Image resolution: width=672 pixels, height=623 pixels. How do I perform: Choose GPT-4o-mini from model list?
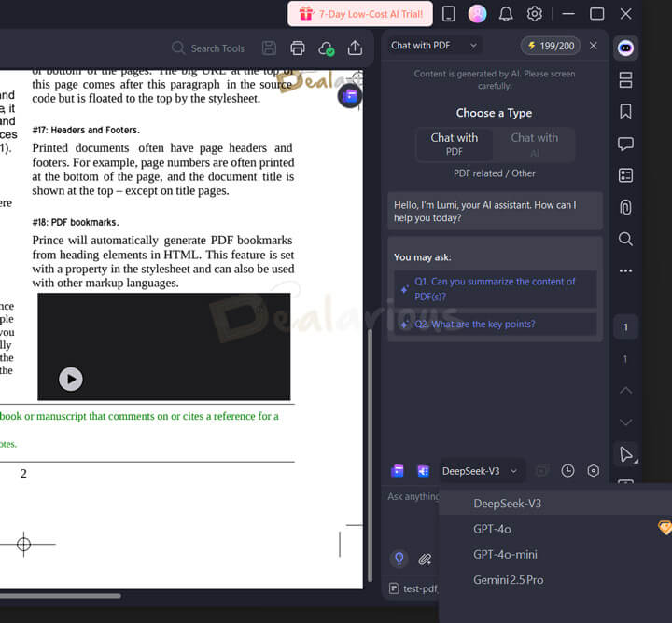click(x=555, y=555)
